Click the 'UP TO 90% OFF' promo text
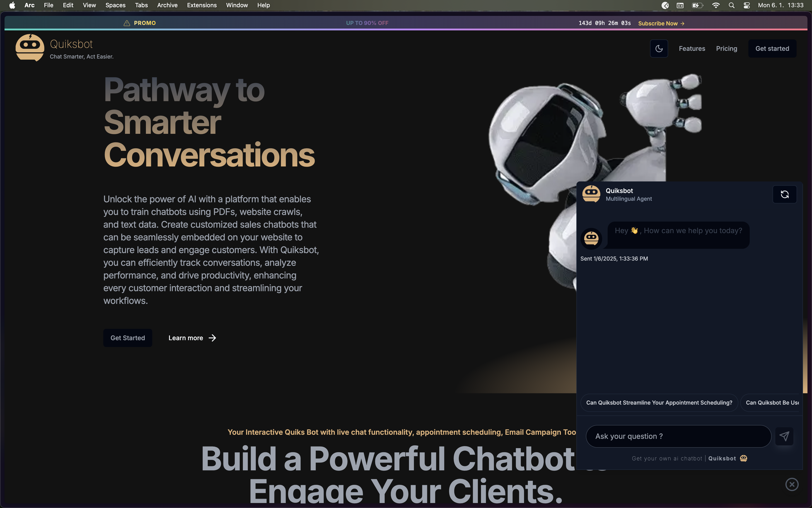This screenshot has height=508, width=812. [x=367, y=23]
